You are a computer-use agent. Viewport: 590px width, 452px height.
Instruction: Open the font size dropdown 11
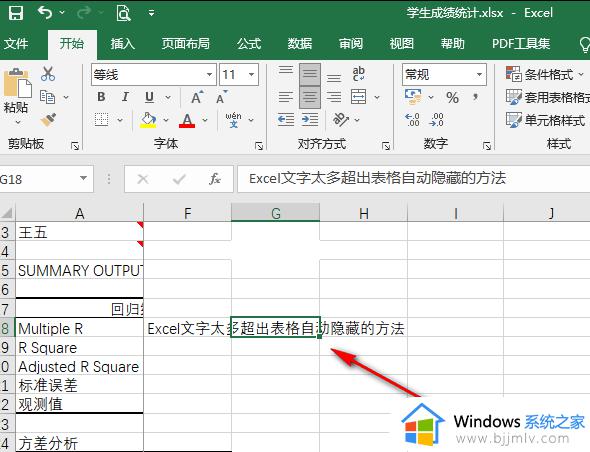point(251,75)
